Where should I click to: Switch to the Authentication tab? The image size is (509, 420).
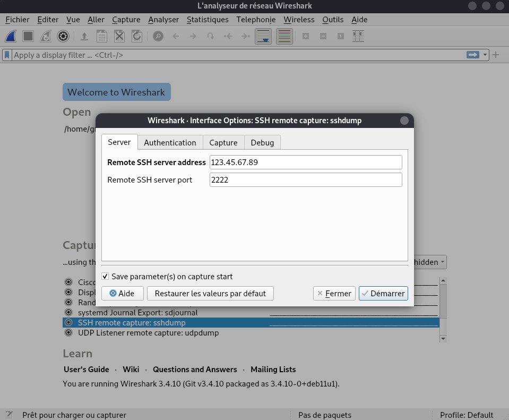(x=170, y=142)
